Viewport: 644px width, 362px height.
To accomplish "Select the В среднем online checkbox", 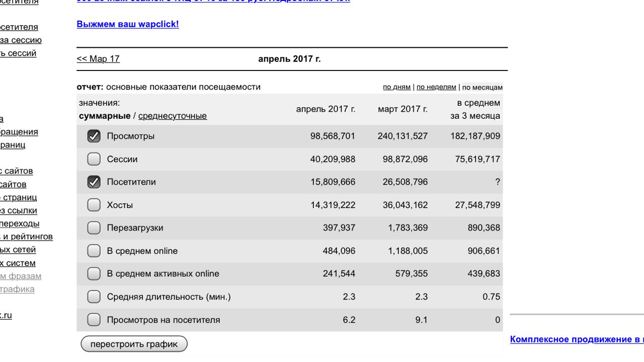I will click(94, 251).
